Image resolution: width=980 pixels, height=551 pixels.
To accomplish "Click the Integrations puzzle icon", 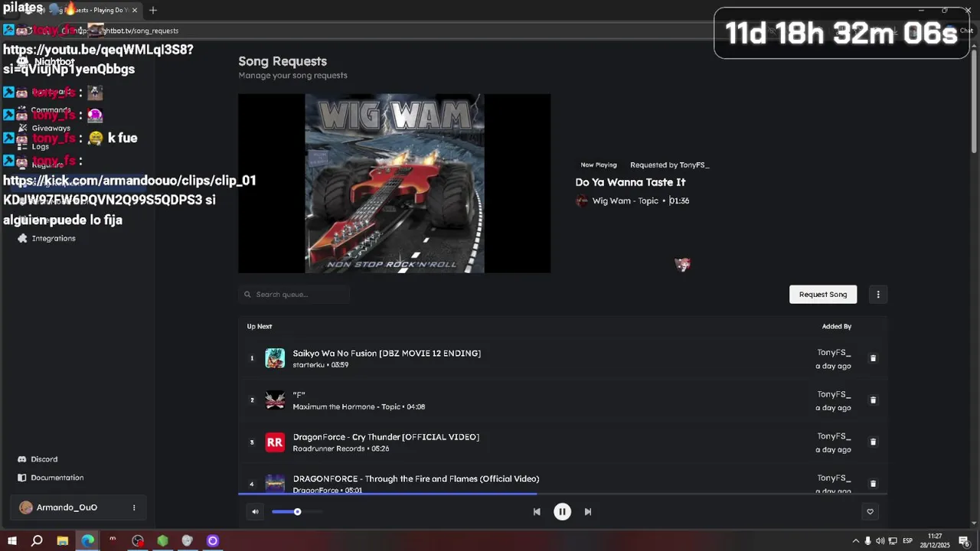I will (22, 239).
